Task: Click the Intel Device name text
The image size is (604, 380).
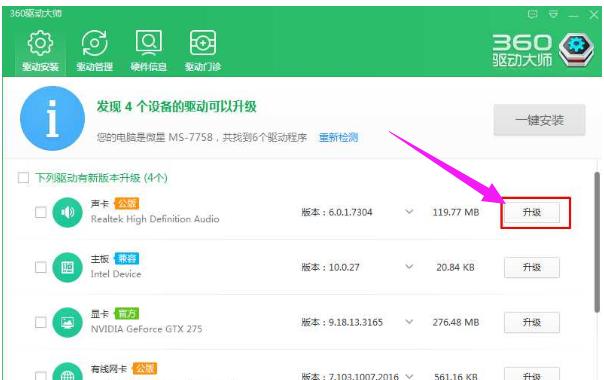Action: 116,274
